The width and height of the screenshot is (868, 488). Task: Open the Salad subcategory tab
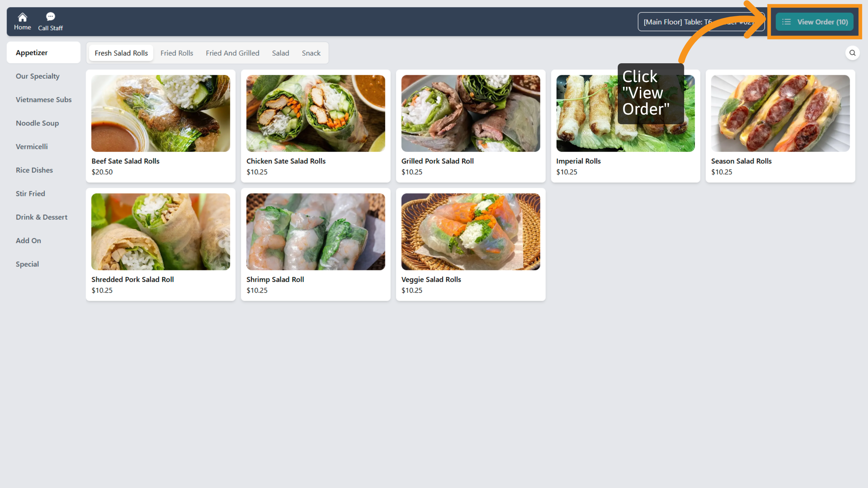(280, 53)
